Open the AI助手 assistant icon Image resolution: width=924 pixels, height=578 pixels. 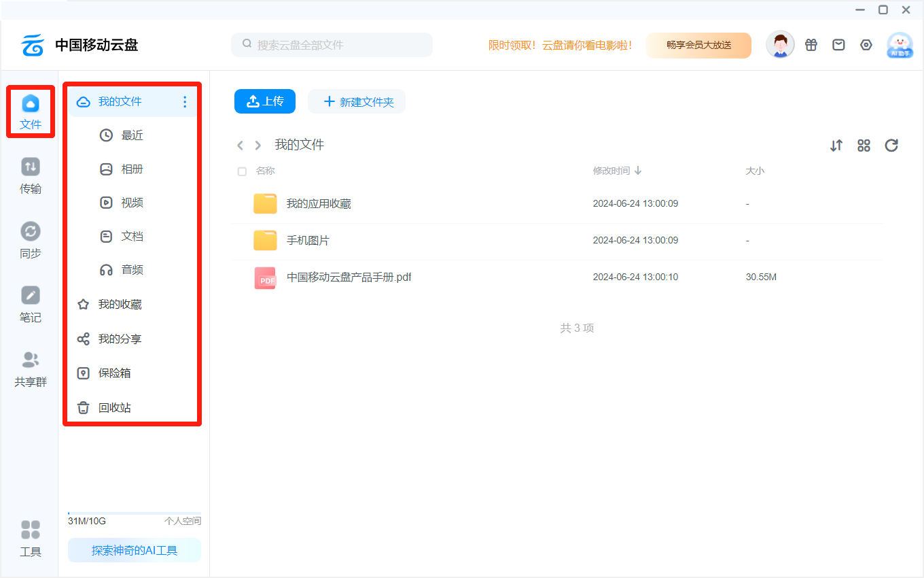pos(900,46)
